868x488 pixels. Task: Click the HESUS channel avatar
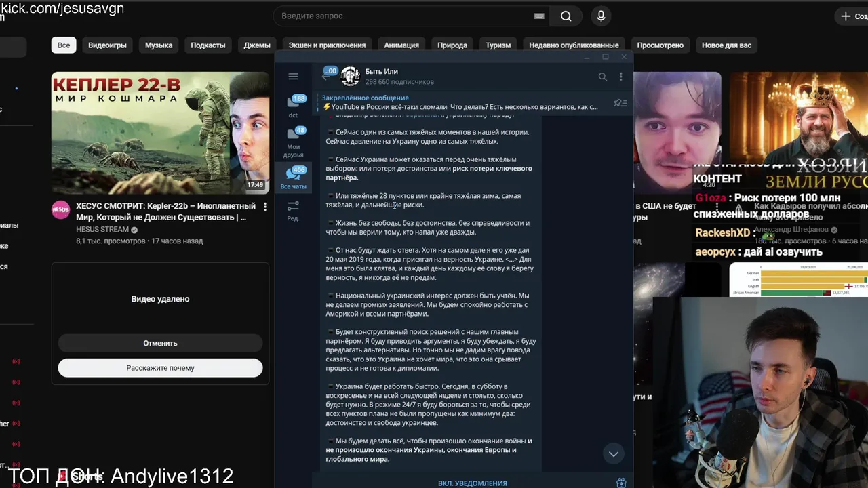61,209
